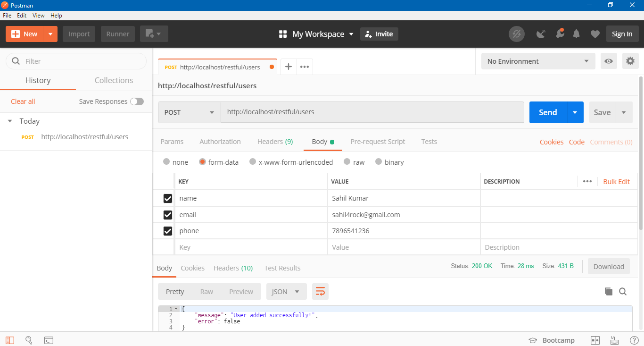Switch to the Pre-request Script tab
The height and width of the screenshot is (346, 644).
point(378,142)
